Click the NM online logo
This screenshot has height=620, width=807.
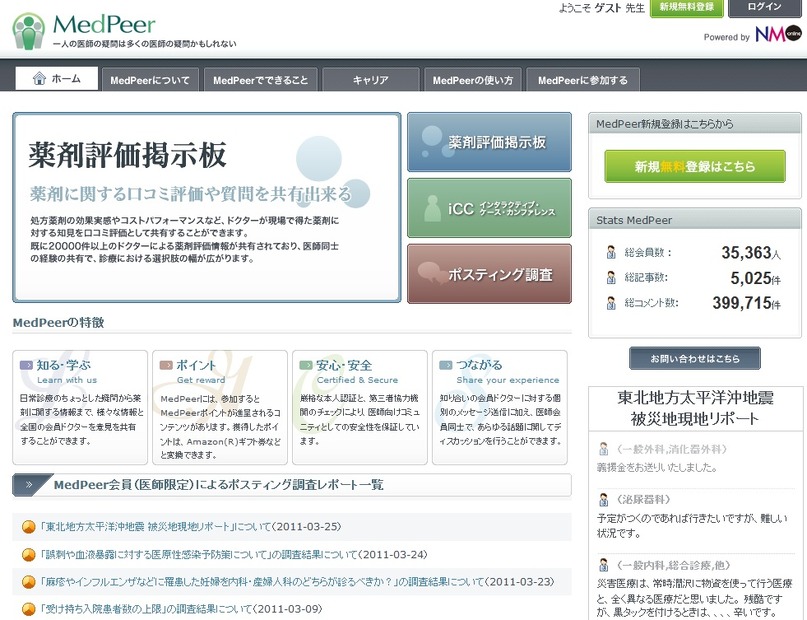pyautogui.click(x=778, y=34)
